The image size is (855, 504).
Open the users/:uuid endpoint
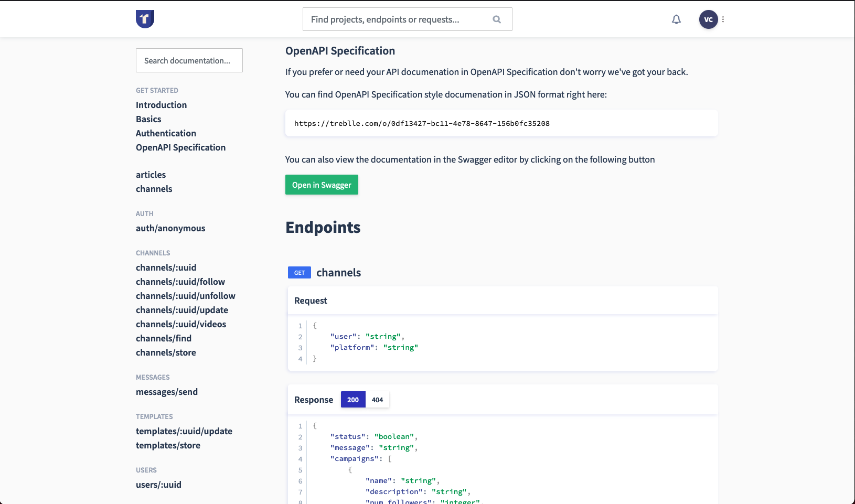[158, 485]
